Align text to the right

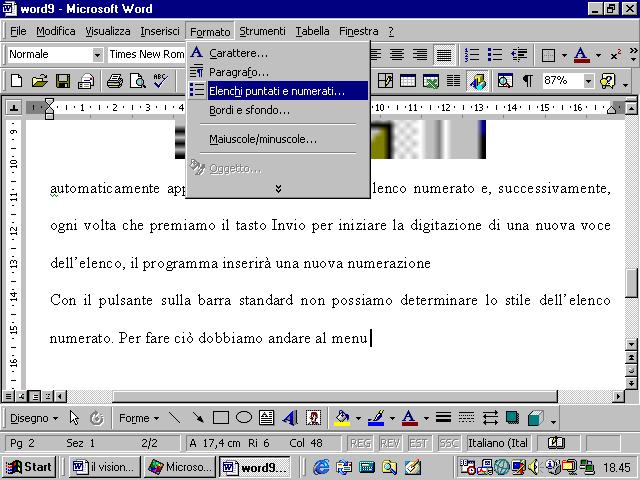(x=420, y=54)
